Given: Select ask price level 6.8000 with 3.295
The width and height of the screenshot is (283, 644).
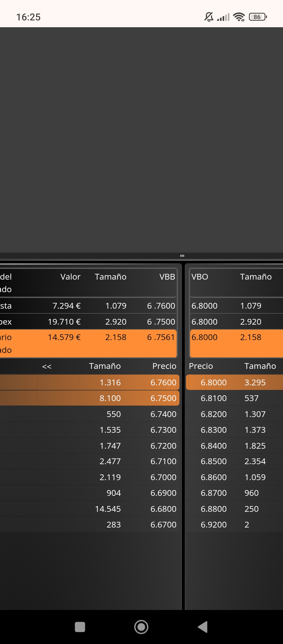Looking at the screenshot, I should pos(235,382).
